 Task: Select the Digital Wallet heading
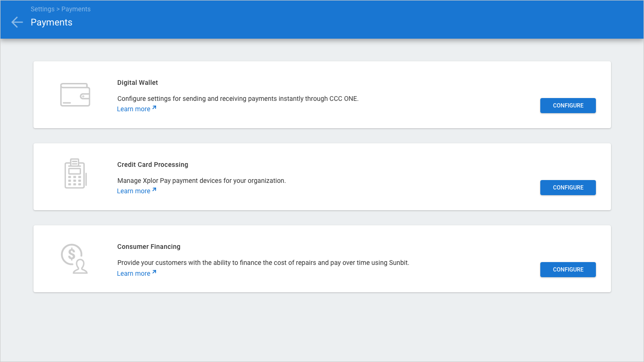(x=138, y=82)
